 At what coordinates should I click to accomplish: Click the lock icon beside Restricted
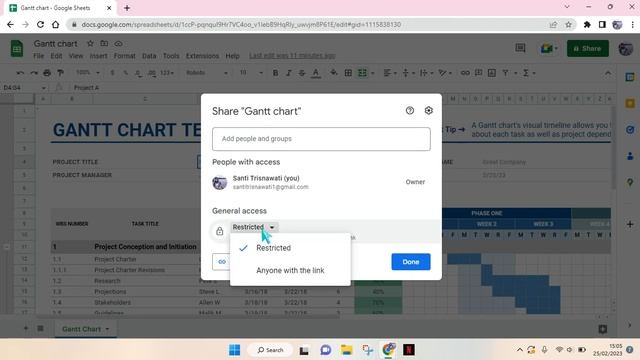point(220,231)
